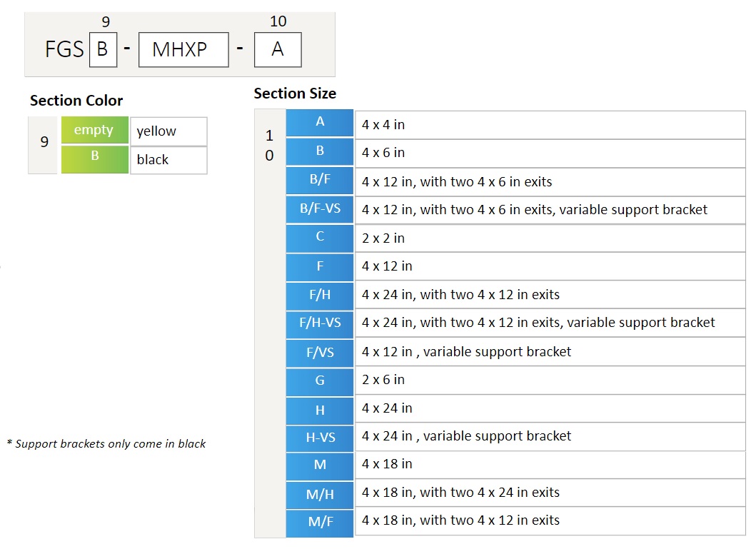This screenshot has width=756, height=549.
Task: Select the green 'empty' color code cell
Action: pyautogui.click(x=95, y=130)
